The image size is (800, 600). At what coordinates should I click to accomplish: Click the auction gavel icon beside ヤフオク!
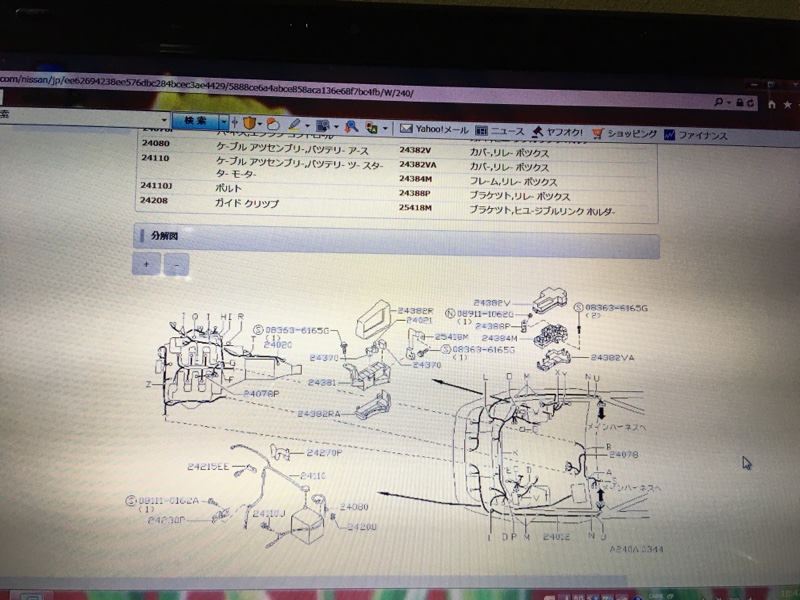click(537, 132)
